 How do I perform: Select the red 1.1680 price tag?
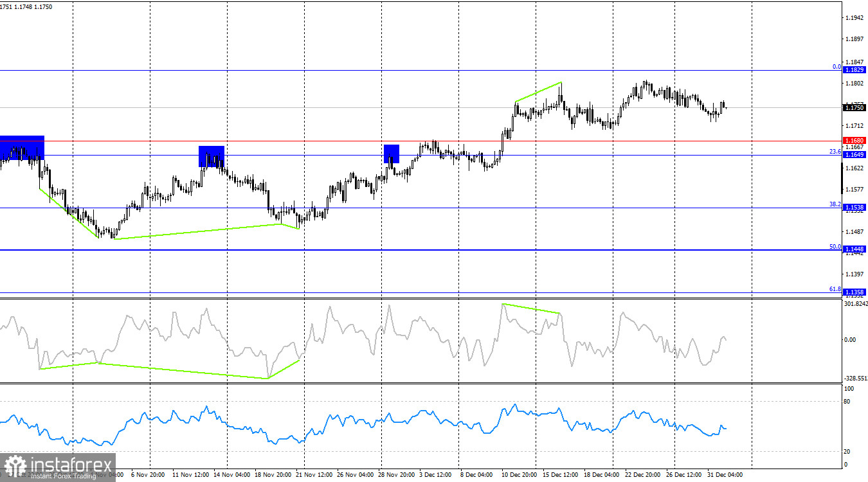coord(854,141)
